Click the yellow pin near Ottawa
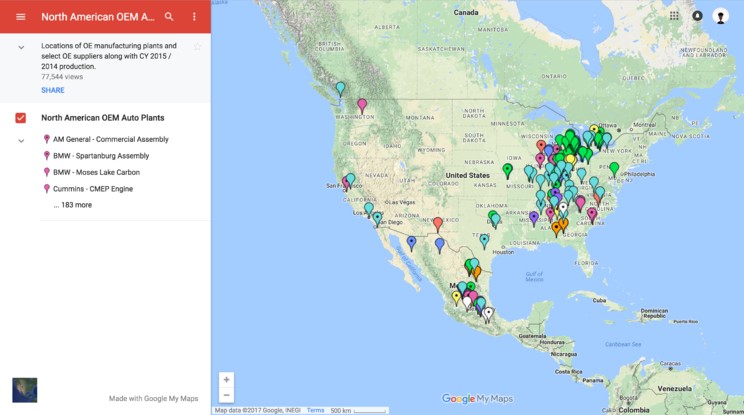This screenshot has width=744, height=415. pos(594,129)
